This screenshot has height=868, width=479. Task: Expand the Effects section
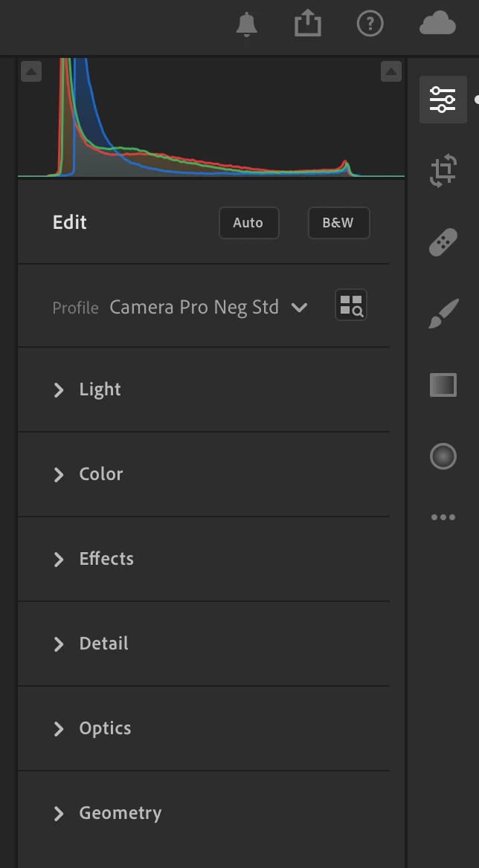tap(106, 559)
